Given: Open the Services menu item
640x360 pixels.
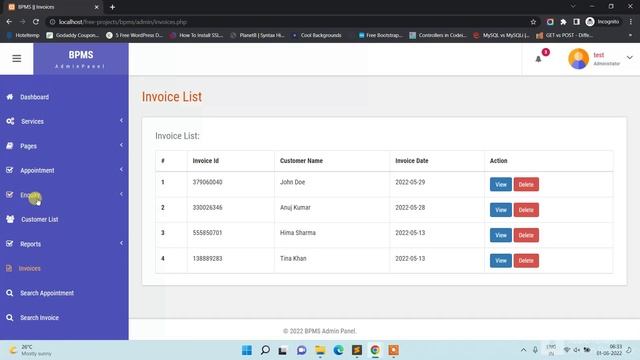Looking at the screenshot, I should (32, 122).
